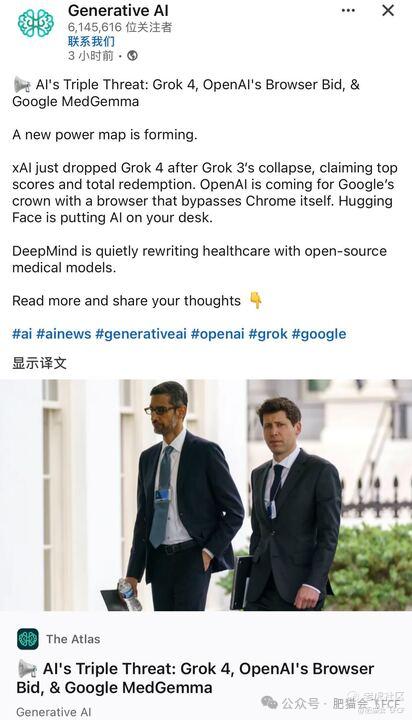Open the #ai hashtag
The height and width of the screenshot is (720, 412).
click(x=22, y=334)
